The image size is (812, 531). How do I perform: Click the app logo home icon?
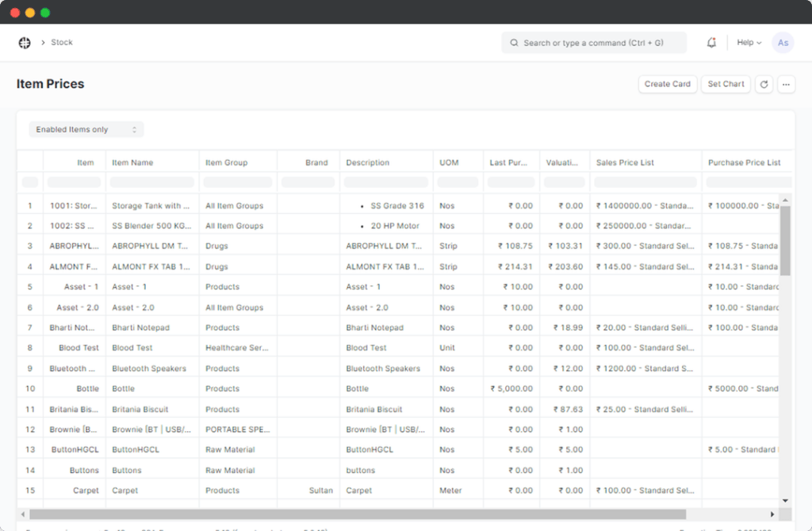[x=25, y=43]
